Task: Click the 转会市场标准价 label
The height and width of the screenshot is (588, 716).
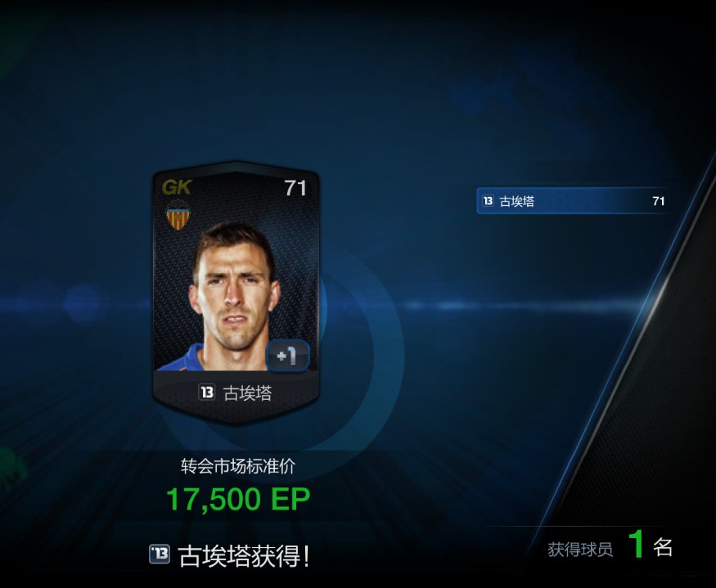Action: (x=238, y=466)
